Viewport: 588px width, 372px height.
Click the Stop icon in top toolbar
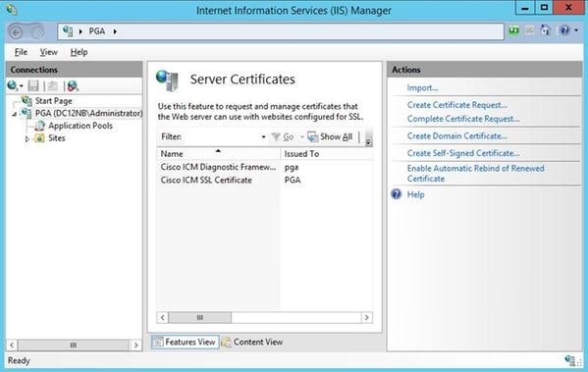click(529, 30)
